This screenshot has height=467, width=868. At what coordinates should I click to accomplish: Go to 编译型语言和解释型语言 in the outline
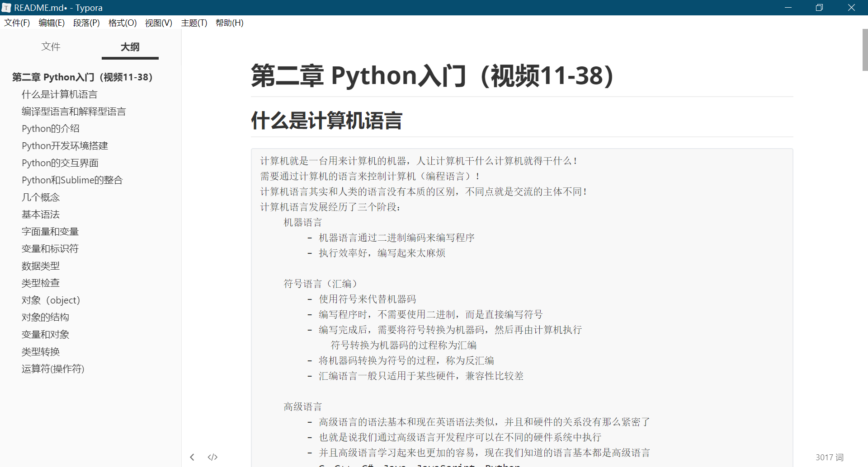point(74,112)
